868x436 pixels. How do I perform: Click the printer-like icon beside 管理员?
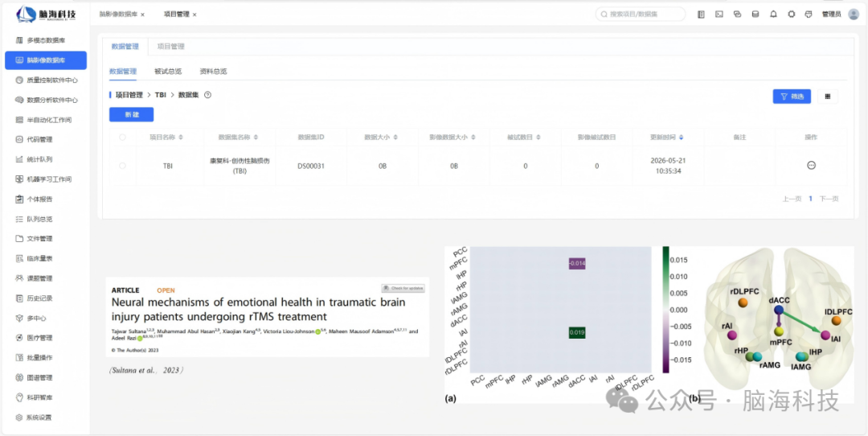pyautogui.click(x=809, y=14)
